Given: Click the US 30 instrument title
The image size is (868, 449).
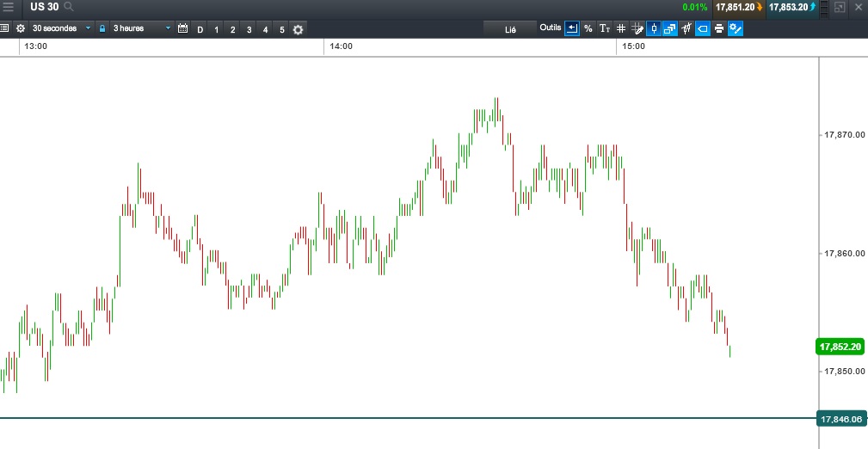Looking at the screenshot, I should click(x=44, y=7).
